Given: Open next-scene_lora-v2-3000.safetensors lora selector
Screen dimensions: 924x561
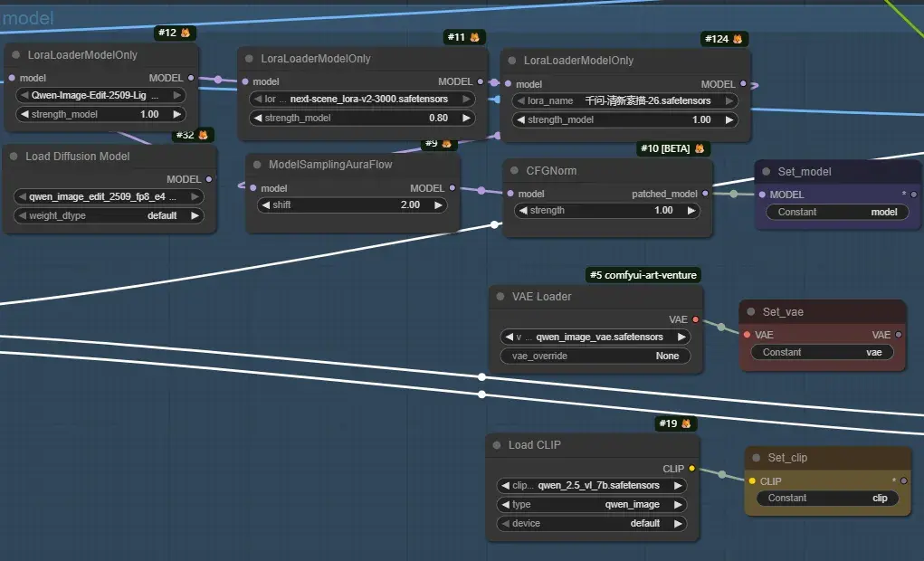Looking at the screenshot, I should (362, 99).
